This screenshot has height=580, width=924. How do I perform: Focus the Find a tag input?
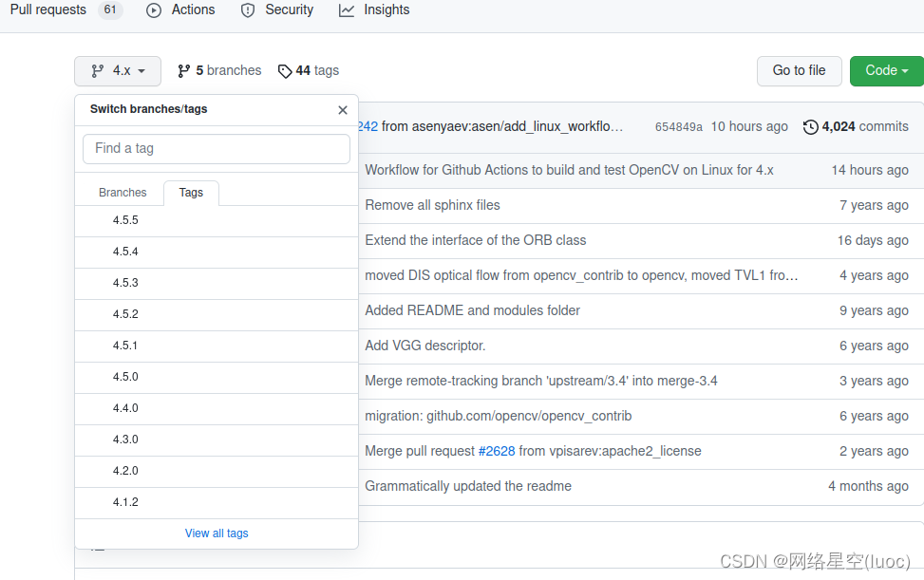(x=217, y=149)
